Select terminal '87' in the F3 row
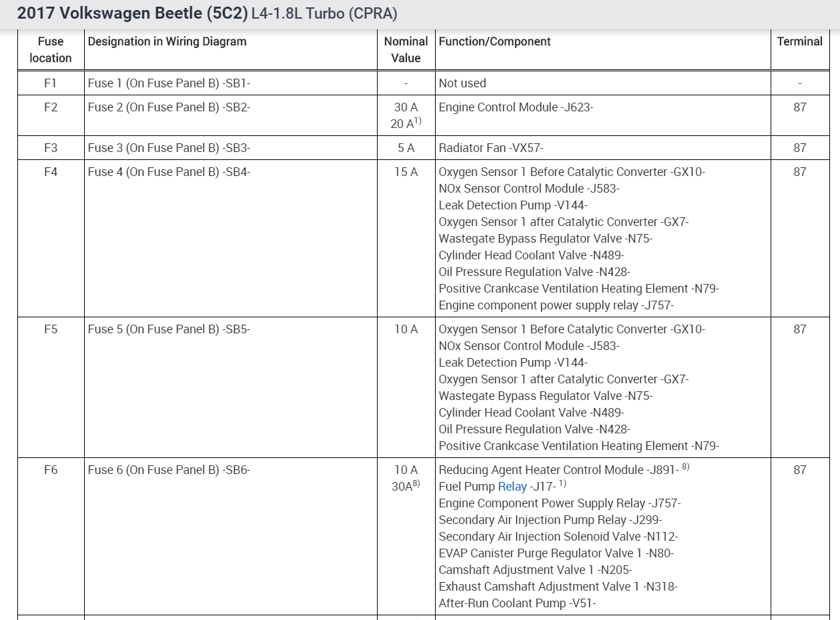This screenshot has height=620, width=840. (799, 148)
